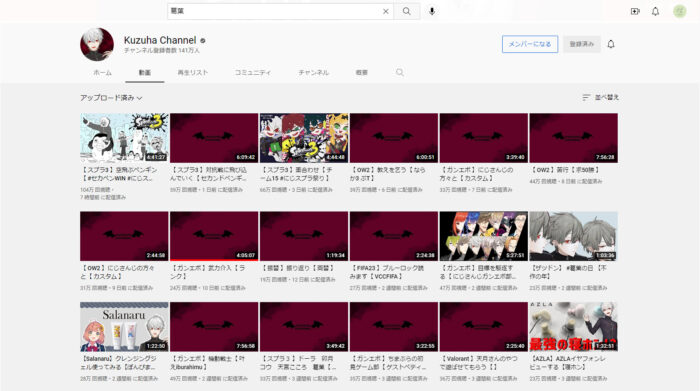Viewport: 700px width, 391px height.
Task: Search within channel using magnifier icon
Action: pyautogui.click(x=400, y=72)
